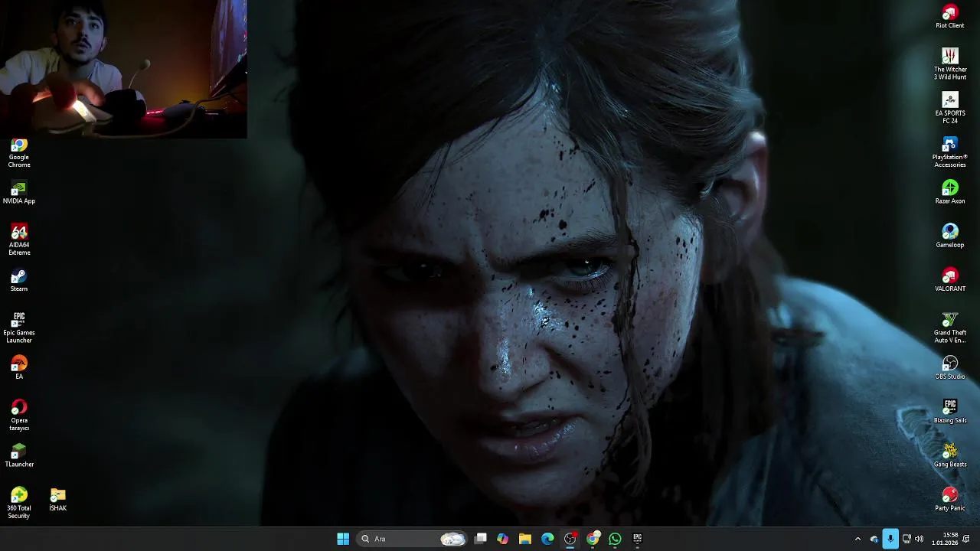Open the volume speaker tray icon
This screenshot has height=551, width=980.
click(x=919, y=539)
